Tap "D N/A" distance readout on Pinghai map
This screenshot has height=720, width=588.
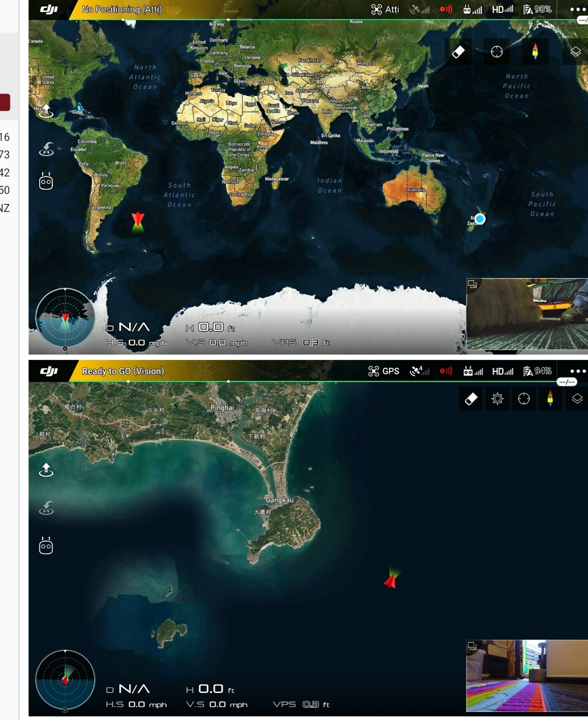[128, 689]
